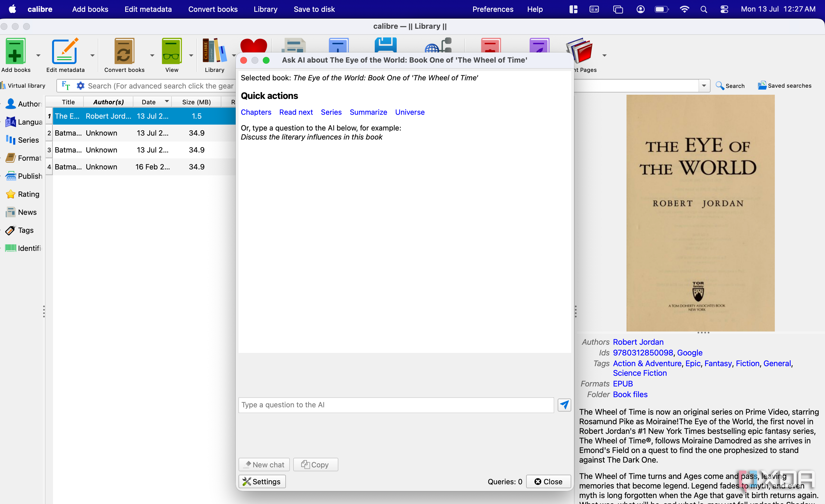Click the Series bars icon in sidebar
825x504 pixels.
[11, 140]
